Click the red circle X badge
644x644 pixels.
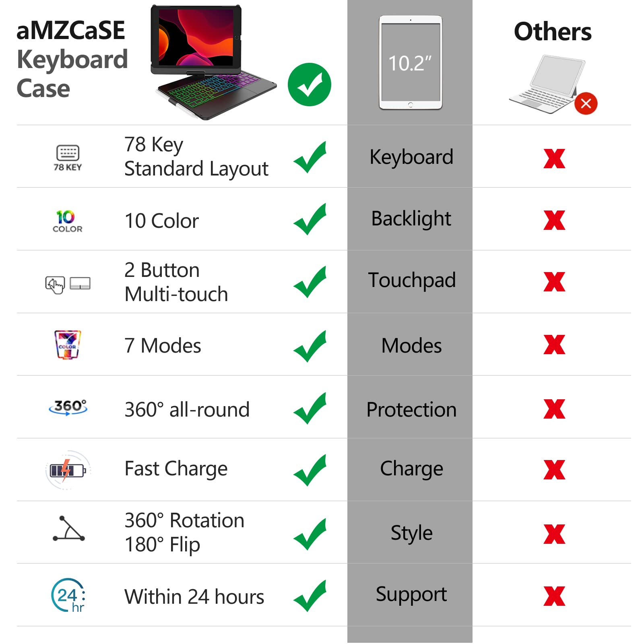coord(586,103)
